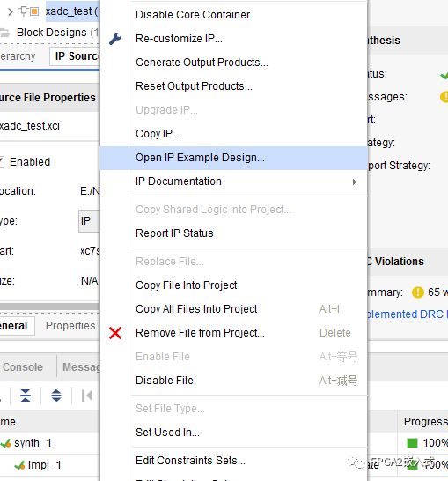
Task: Click the red X Remove File icon
Action: pos(115,333)
